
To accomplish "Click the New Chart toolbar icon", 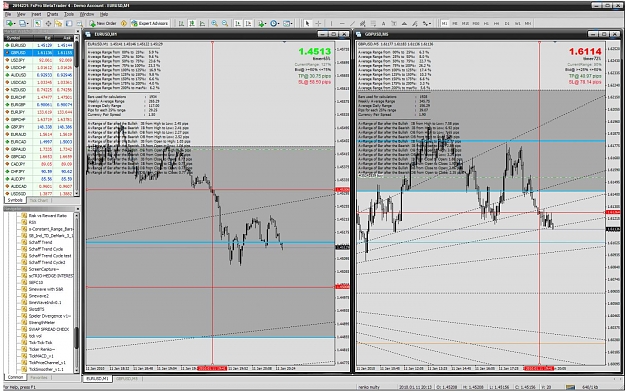I will (10, 24).
